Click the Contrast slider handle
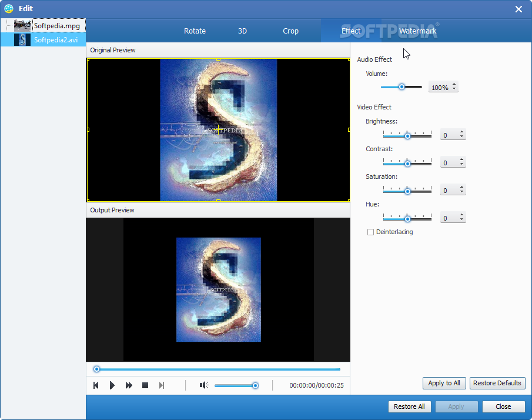The width and height of the screenshot is (532, 420). (x=407, y=164)
